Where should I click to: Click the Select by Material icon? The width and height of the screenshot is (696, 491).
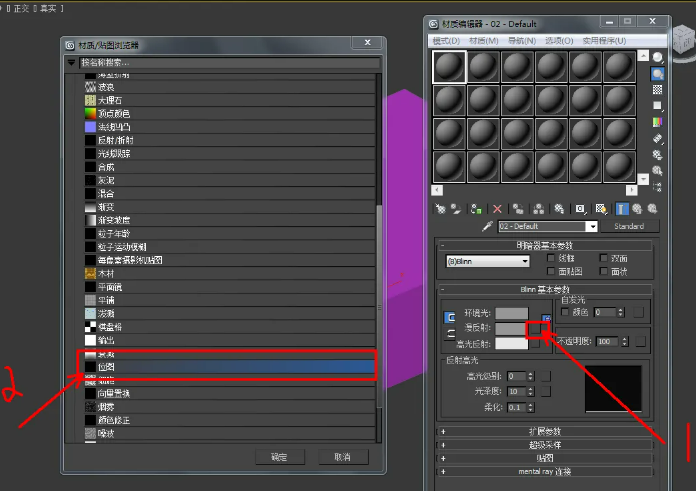click(x=657, y=170)
